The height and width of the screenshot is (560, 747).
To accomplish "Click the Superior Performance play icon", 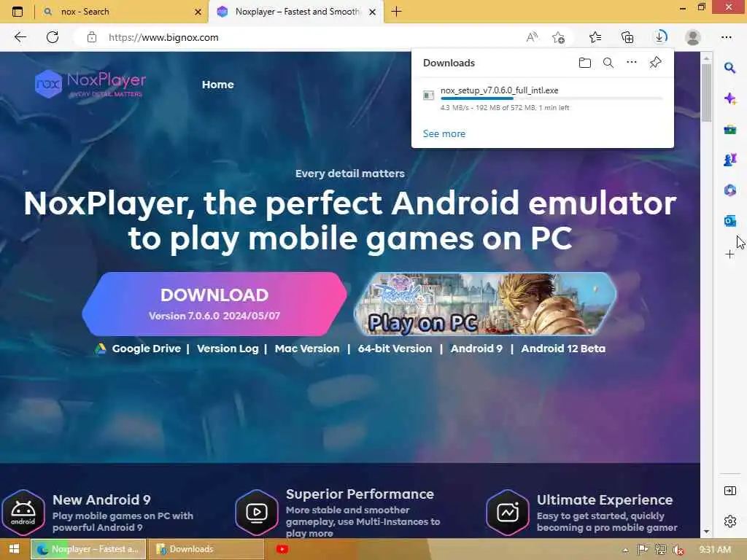I will [x=257, y=513].
